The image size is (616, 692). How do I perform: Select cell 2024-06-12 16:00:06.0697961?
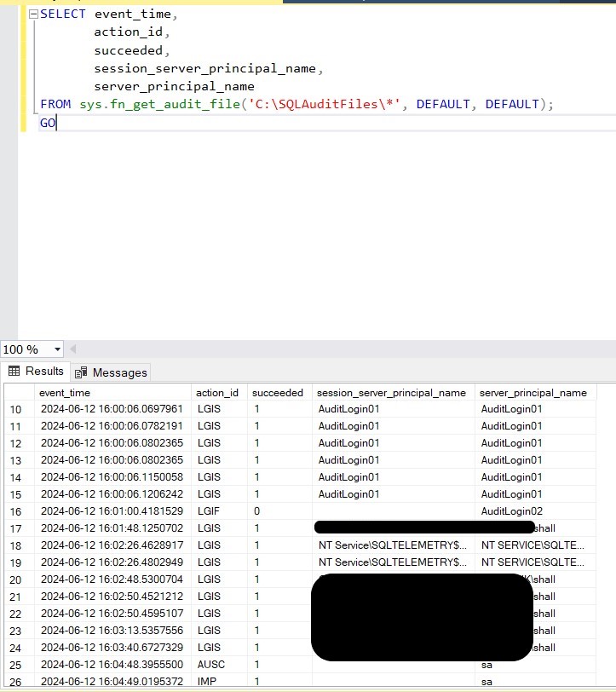(x=112, y=409)
